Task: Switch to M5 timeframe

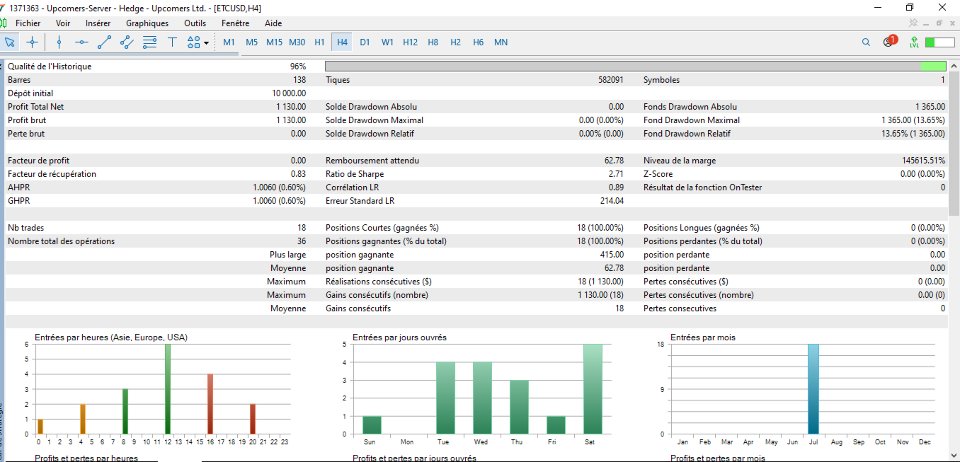Action: click(252, 42)
